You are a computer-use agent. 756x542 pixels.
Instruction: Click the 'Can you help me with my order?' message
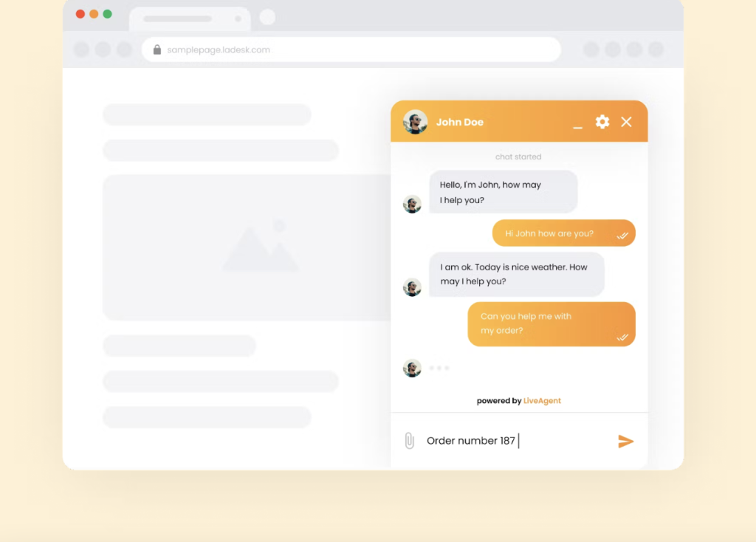pos(551,323)
